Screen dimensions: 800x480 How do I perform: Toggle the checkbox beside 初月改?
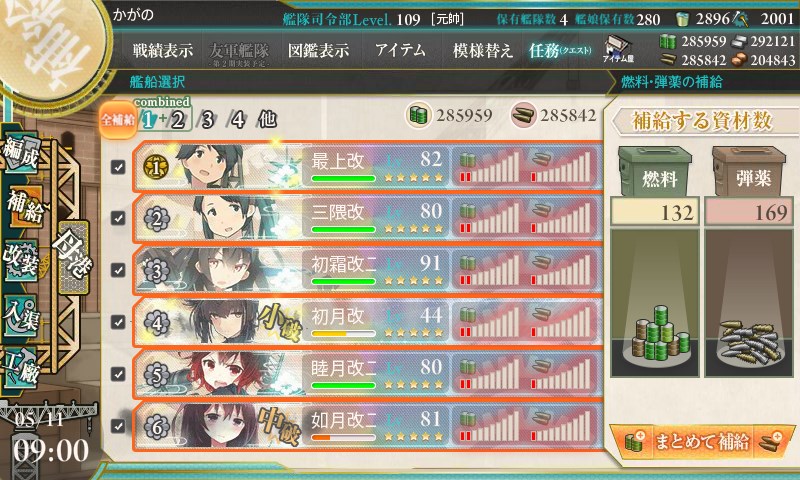point(118,322)
